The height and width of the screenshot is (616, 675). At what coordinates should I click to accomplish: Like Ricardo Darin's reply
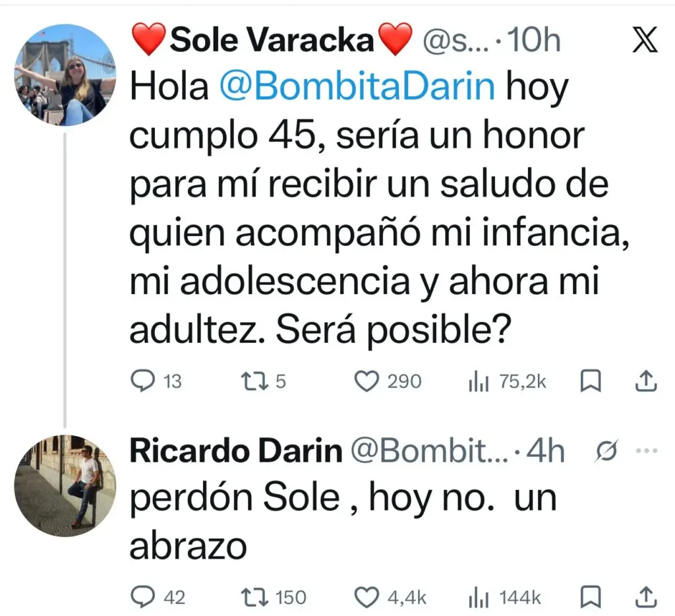[367, 598]
